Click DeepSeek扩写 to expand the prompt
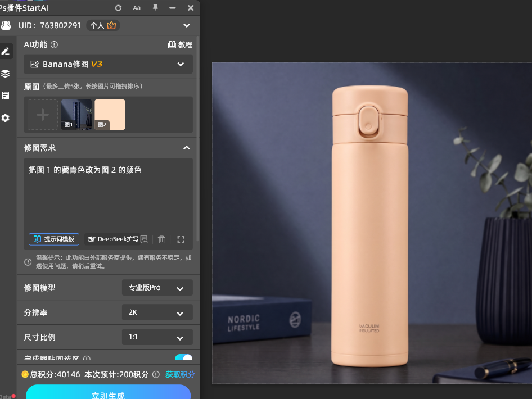The image size is (532, 399). tap(113, 239)
